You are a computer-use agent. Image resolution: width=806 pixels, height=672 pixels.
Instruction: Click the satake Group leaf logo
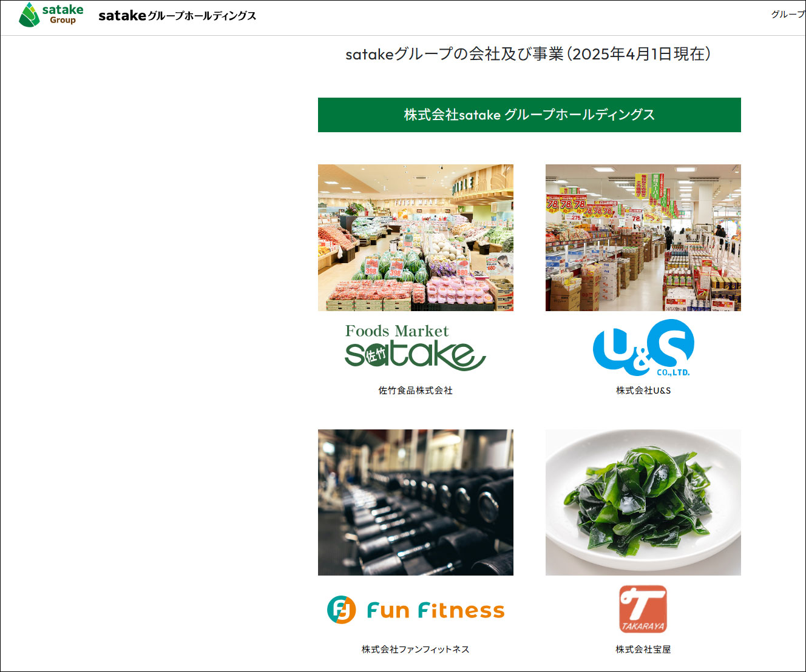click(x=51, y=15)
